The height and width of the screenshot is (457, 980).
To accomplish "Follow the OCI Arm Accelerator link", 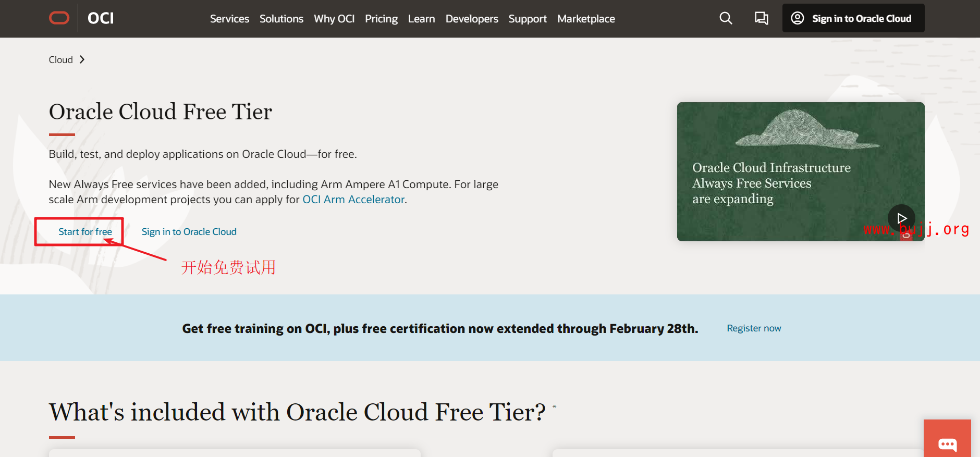I will (353, 200).
